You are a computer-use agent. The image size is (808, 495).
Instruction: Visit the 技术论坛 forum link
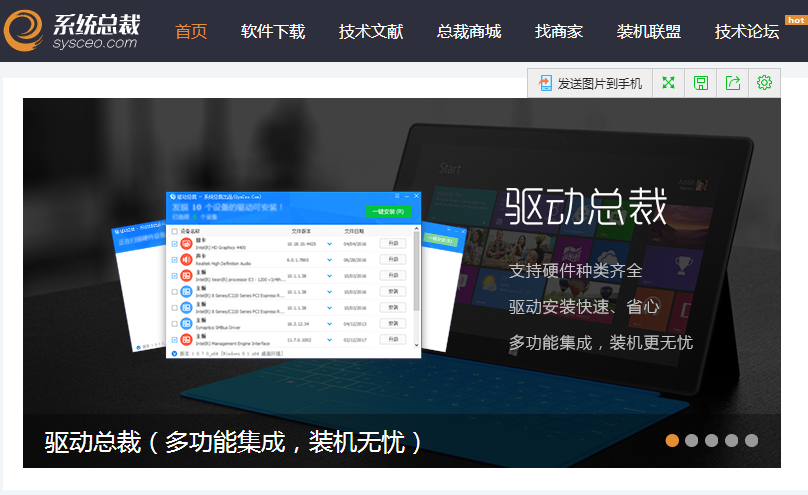tap(747, 31)
